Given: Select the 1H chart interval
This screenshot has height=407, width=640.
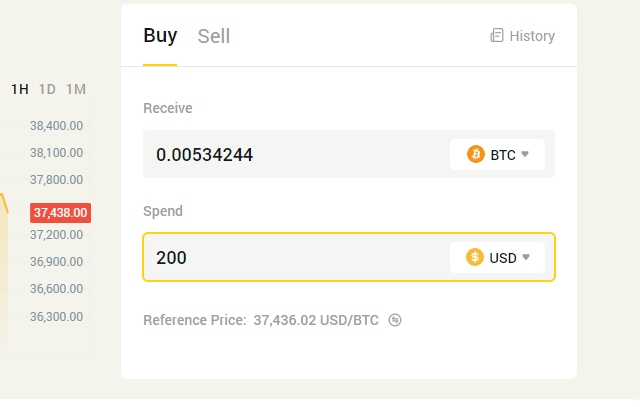Looking at the screenshot, I should point(20,89).
